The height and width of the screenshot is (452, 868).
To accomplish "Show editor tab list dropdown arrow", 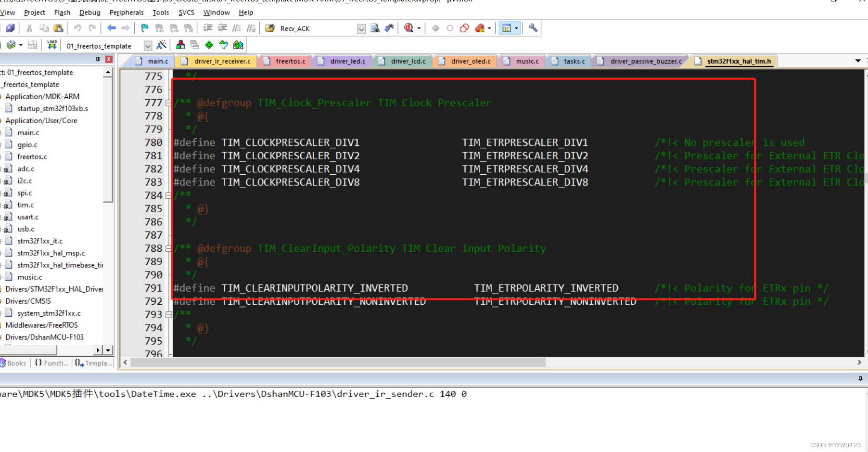I will [858, 61].
